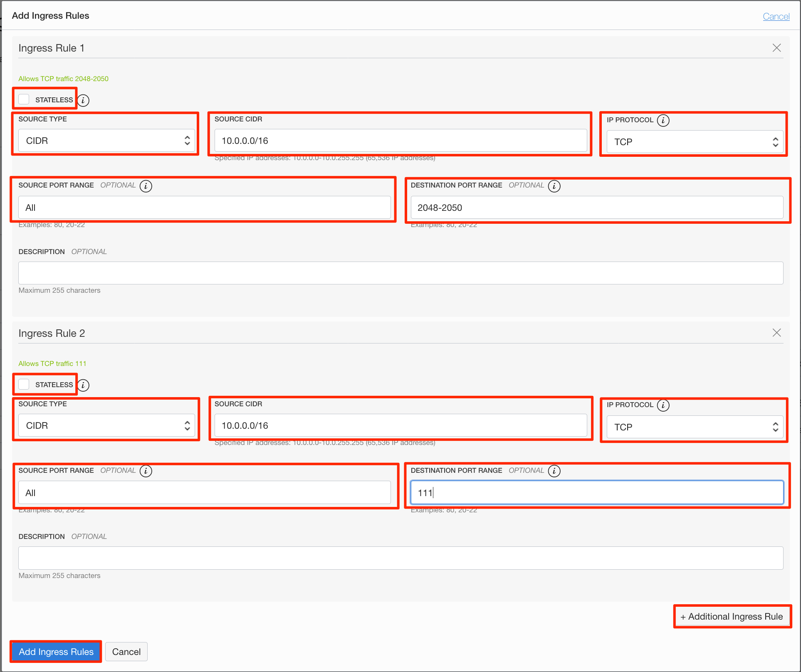The image size is (801, 672).
Task: Click Source Port Range info icon in Rule 2
Action: [x=146, y=471]
